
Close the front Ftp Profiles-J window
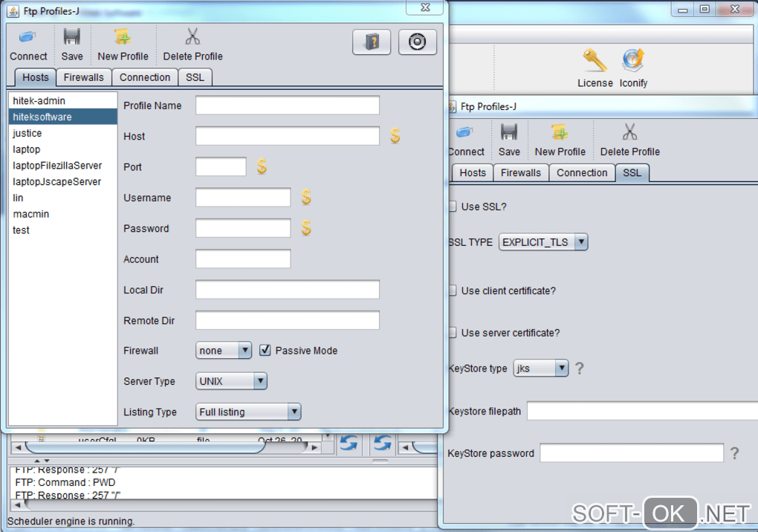pyautogui.click(x=425, y=7)
